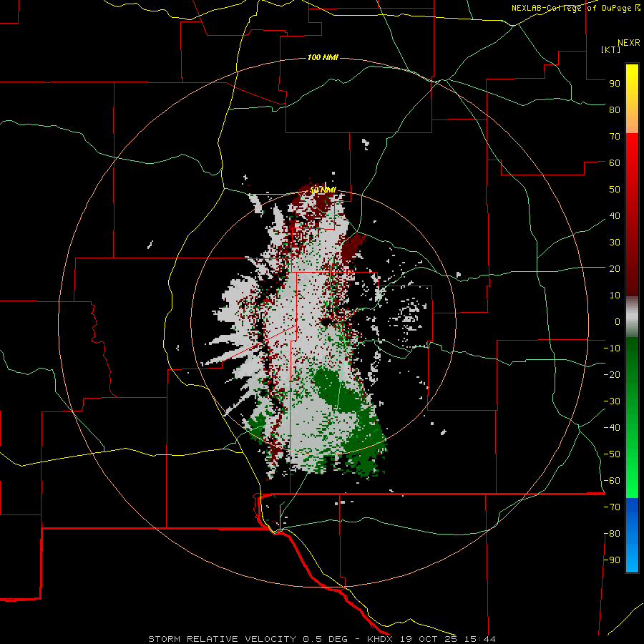Click the "50 NMI" range ring label
Viewport: 644px width, 644px height.
point(323,190)
